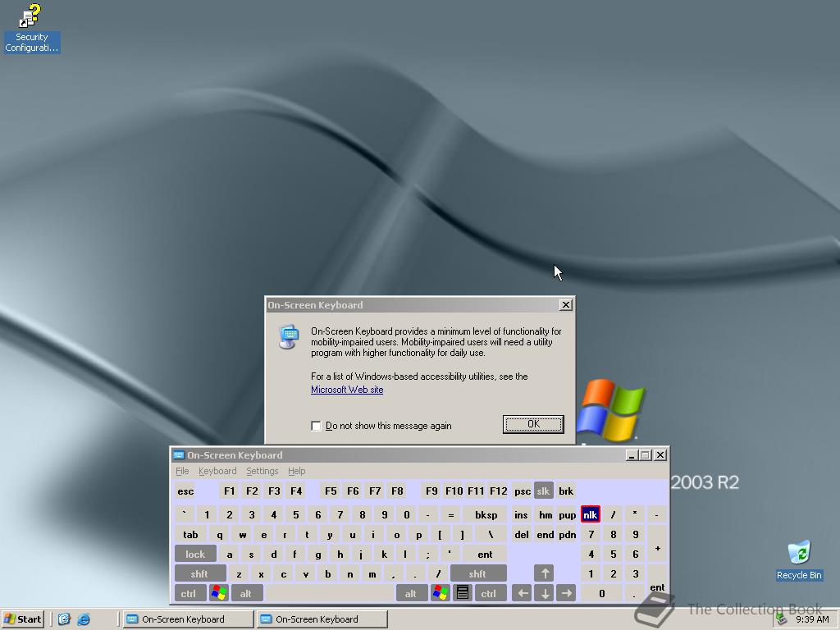Screen dimensions: 840x630
Task: Click the ins key
Action: pyautogui.click(x=521, y=514)
